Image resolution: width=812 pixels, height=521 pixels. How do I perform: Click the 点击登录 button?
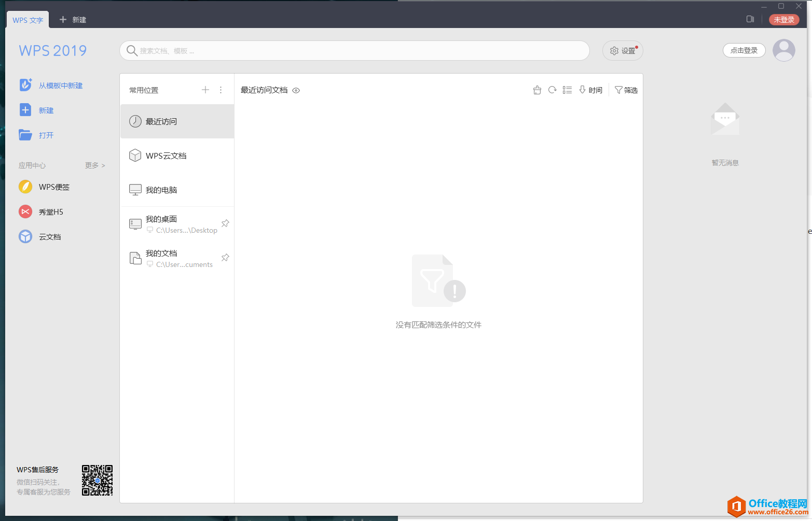[744, 50]
